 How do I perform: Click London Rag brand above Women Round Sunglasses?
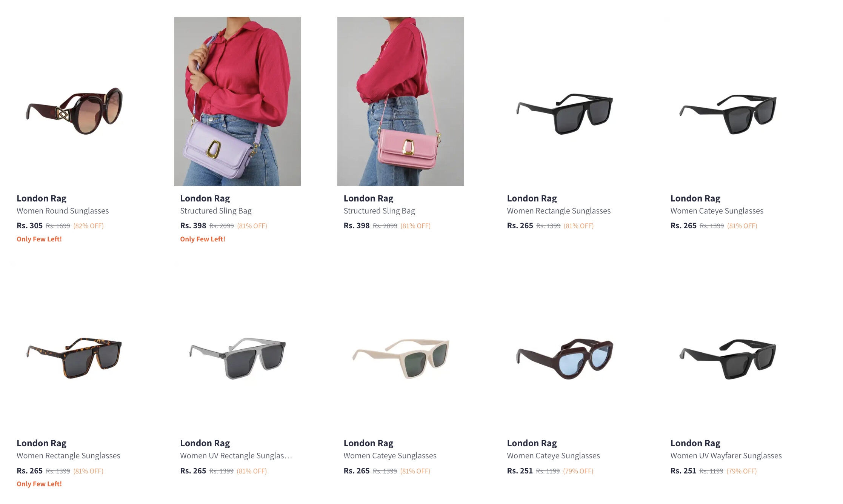pos(42,198)
